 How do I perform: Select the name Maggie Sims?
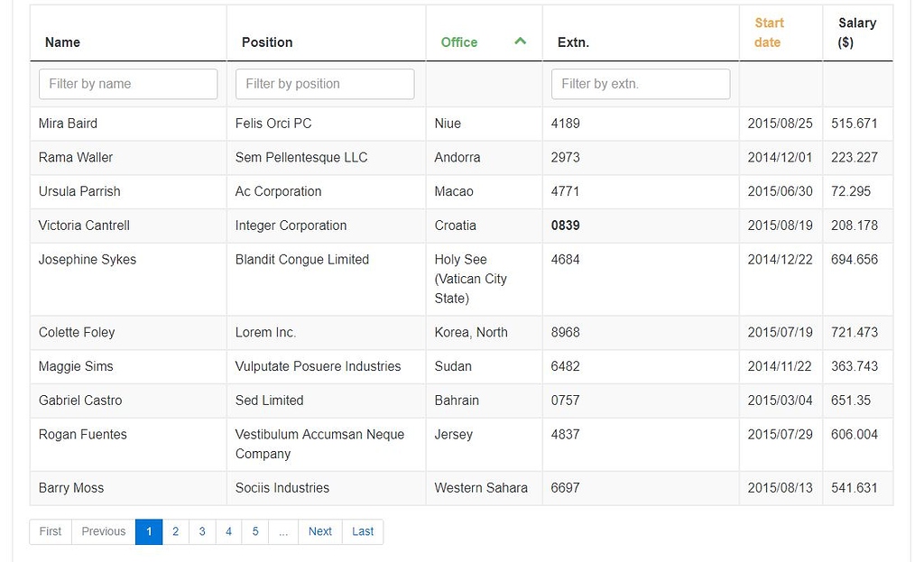pos(76,366)
